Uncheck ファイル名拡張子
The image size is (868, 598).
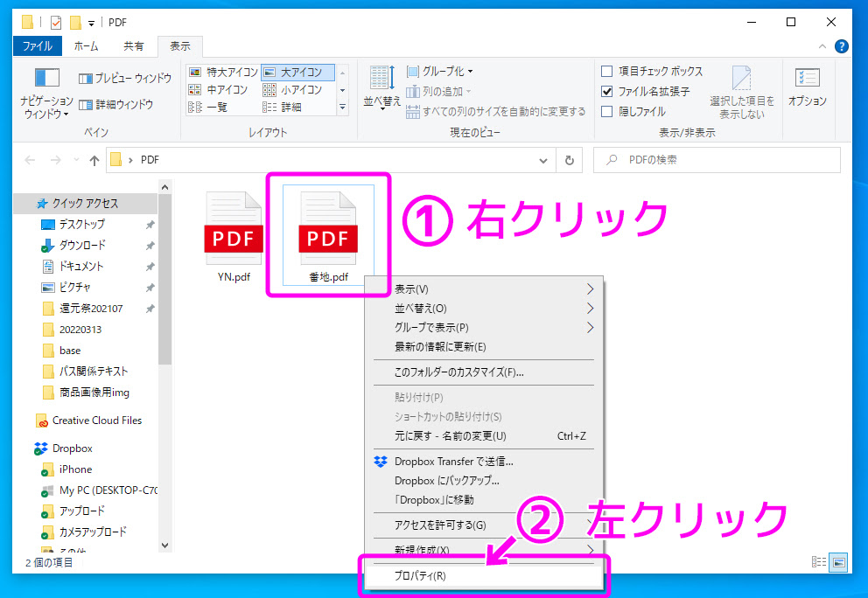pos(606,90)
